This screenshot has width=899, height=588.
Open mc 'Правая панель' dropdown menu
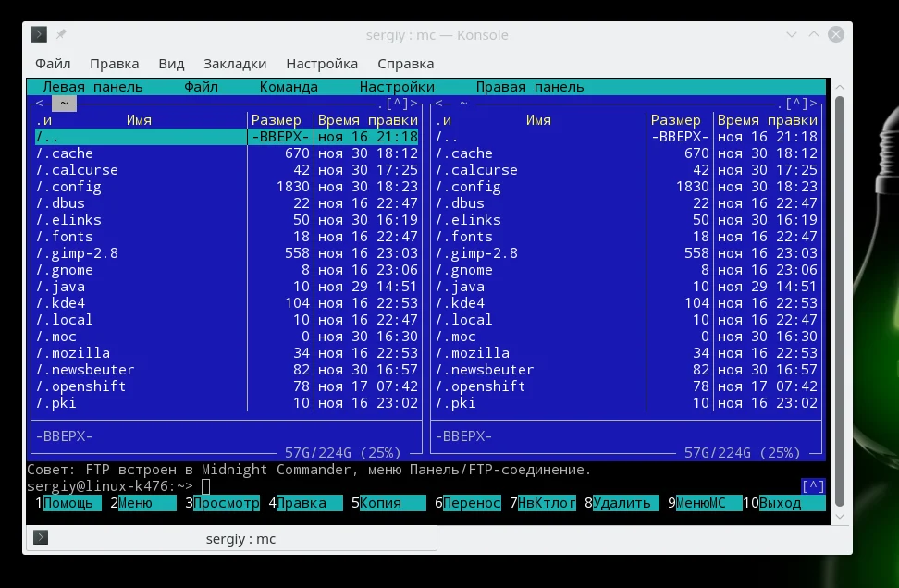(x=529, y=87)
